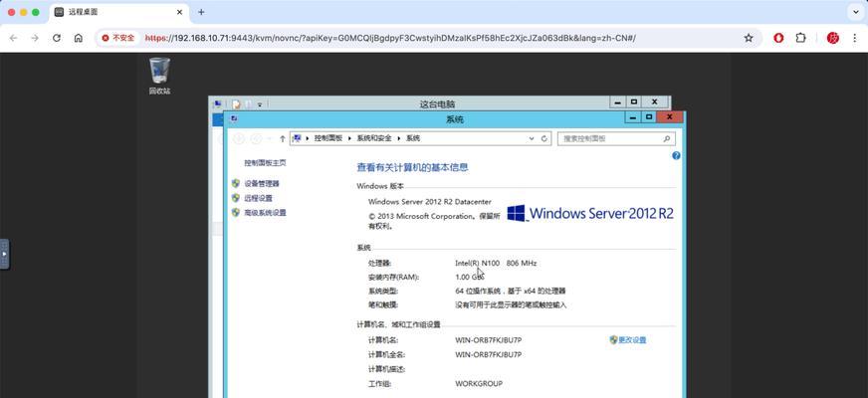Minimize the 这台电脑 window
Image resolution: width=868 pixels, height=398 pixels.
point(618,102)
